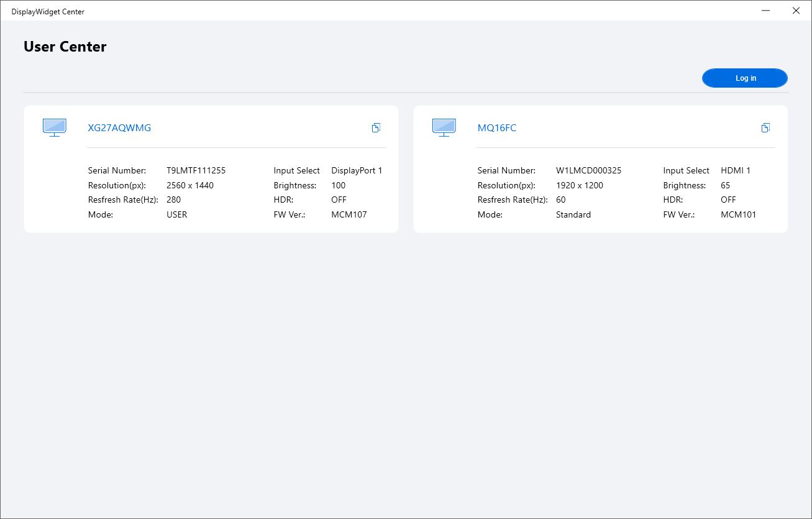Click the monitor icon beside XG27AQWMG
Screen dimensions: 812x519
(x=54, y=127)
